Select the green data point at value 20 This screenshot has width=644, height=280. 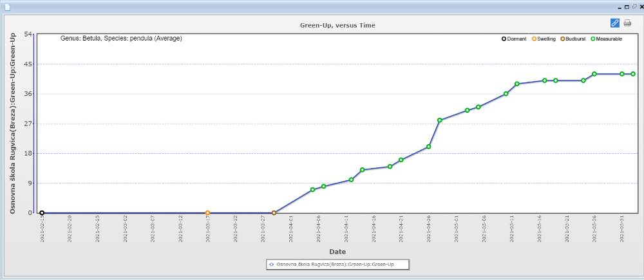[x=428, y=147]
